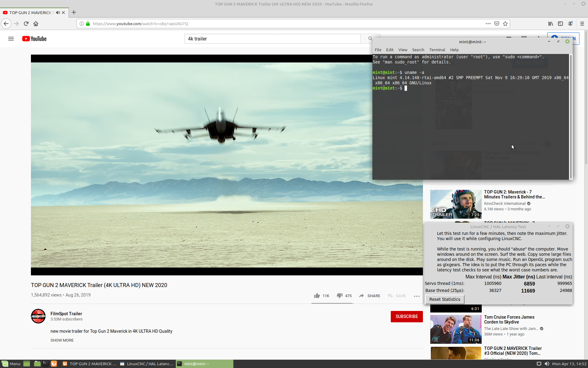
Task: Open FilmSpot Trailer channel name link
Action: tap(66, 313)
